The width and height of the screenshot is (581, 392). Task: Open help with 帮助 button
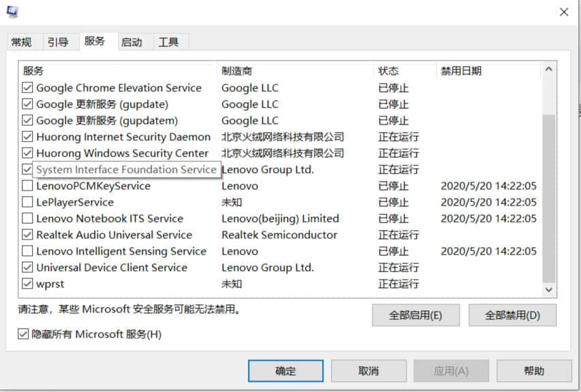pos(534,370)
